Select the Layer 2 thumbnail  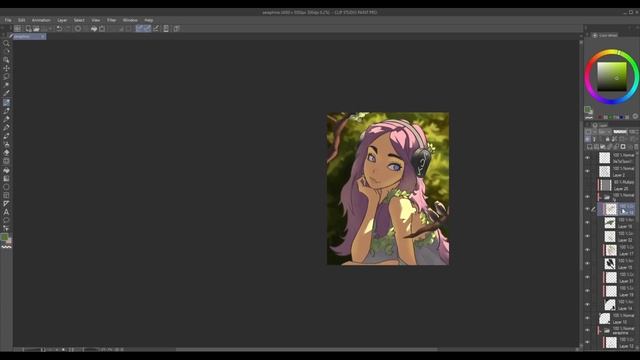point(604,171)
